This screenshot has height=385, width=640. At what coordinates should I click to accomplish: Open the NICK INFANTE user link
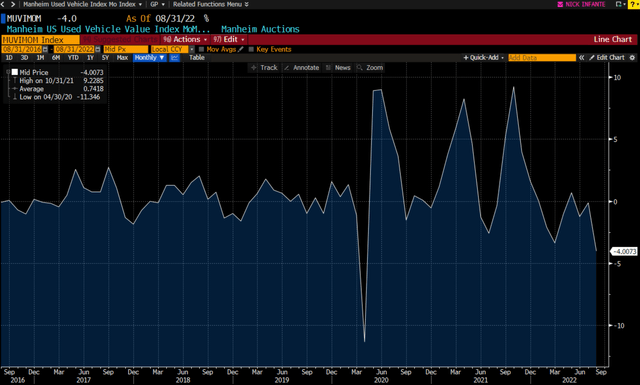tap(585, 4)
